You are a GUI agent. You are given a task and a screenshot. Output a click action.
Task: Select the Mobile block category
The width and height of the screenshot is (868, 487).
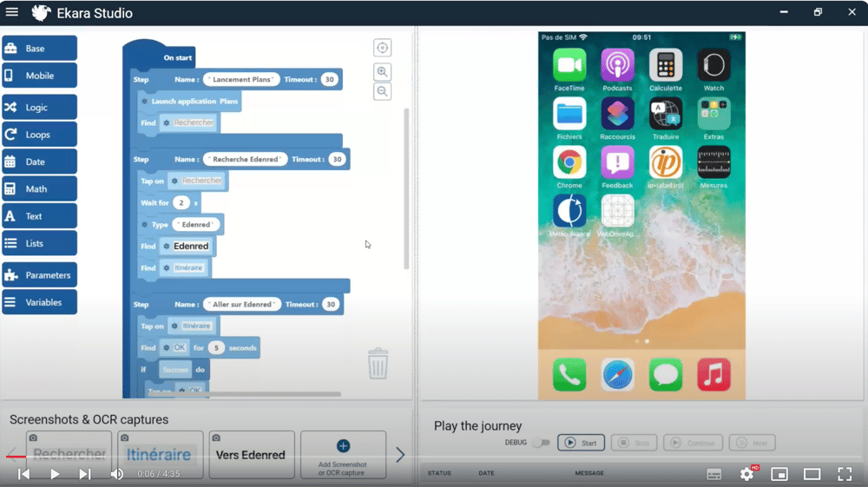pyautogui.click(x=39, y=76)
